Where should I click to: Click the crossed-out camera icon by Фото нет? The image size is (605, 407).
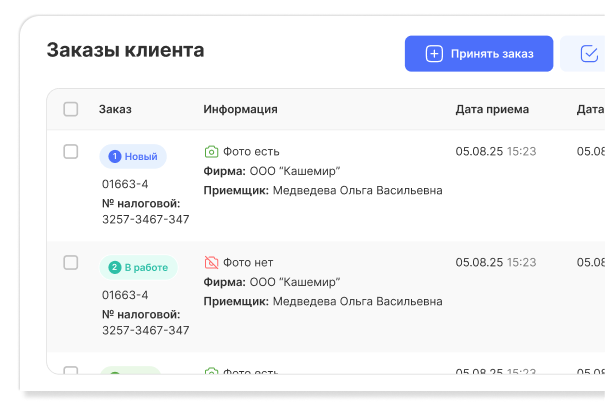pyautogui.click(x=211, y=263)
